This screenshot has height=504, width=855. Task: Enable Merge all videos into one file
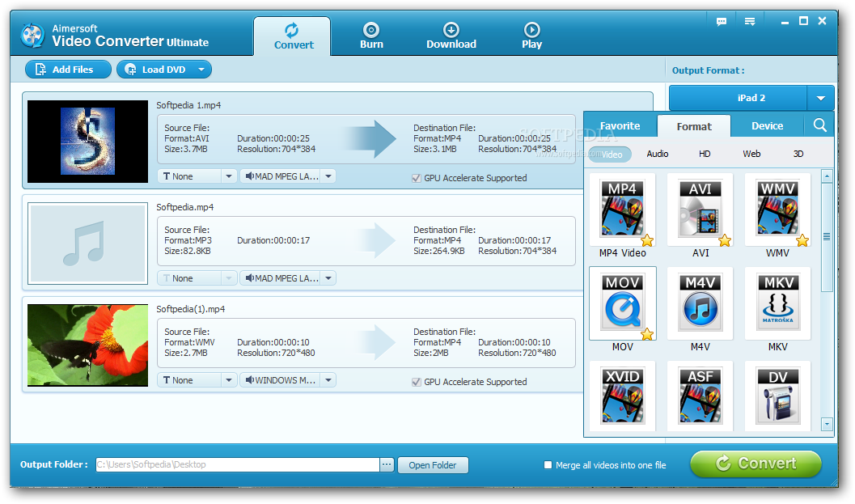point(548,464)
